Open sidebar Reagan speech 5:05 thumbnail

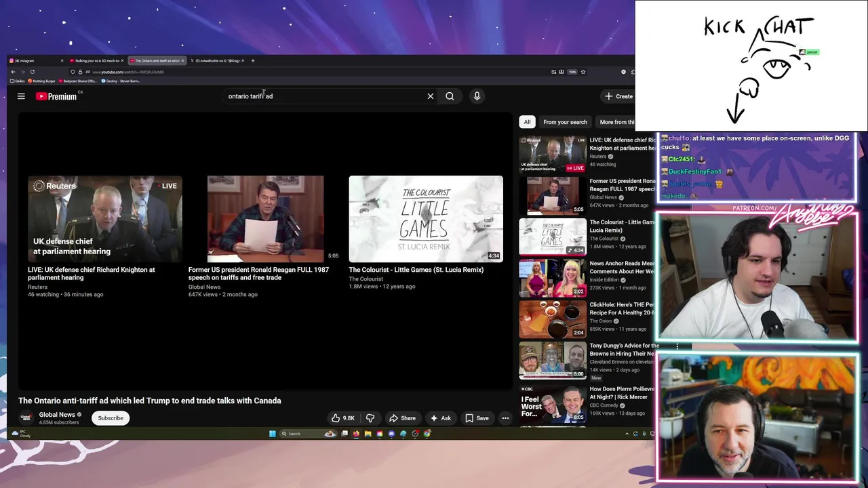[x=553, y=196]
